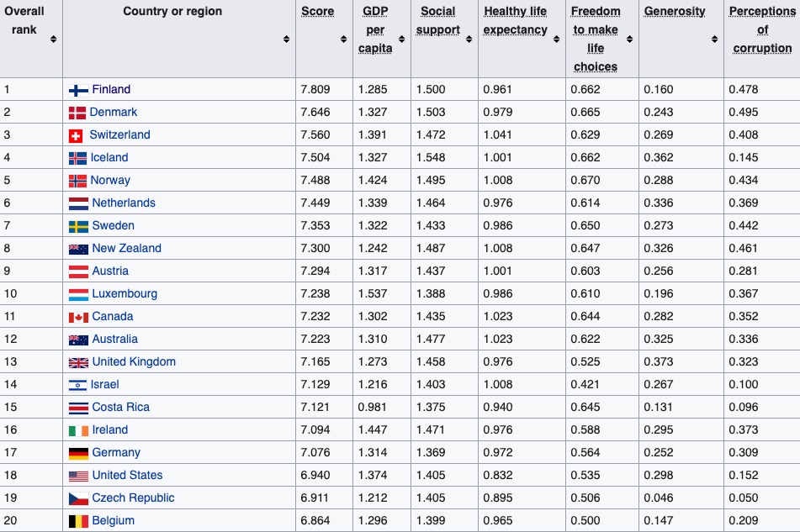This screenshot has width=800, height=532.
Task: Click the Germany flag icon
Action: (x=78, y=453)
